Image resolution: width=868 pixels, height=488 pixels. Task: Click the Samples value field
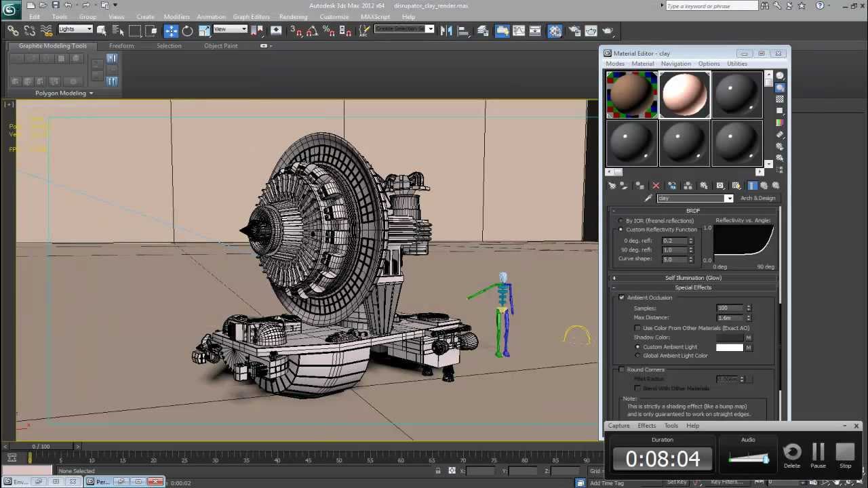(x=731, y=308)
